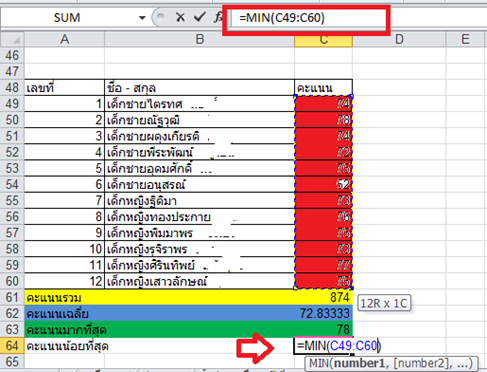Click the average cell 72.83333
This screenshot has height=372, width=487.
323,313
